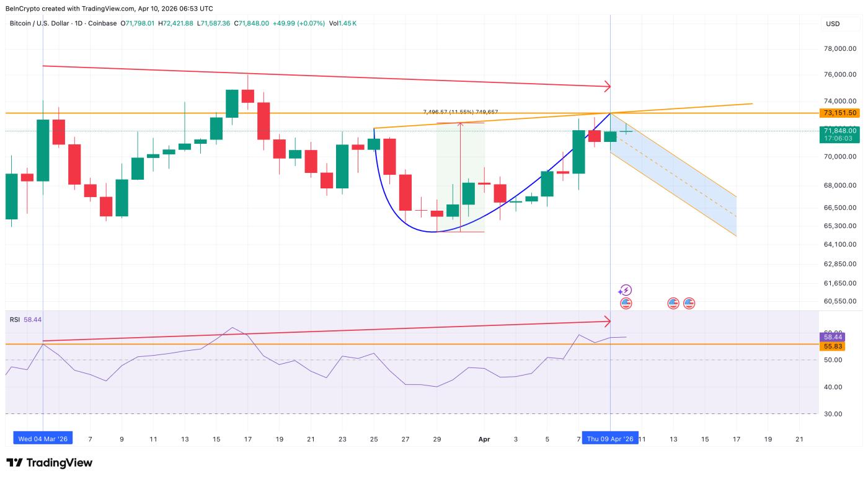
Task: Select the Thu 09 Apr '26 date marker
Action: [610, 439]
